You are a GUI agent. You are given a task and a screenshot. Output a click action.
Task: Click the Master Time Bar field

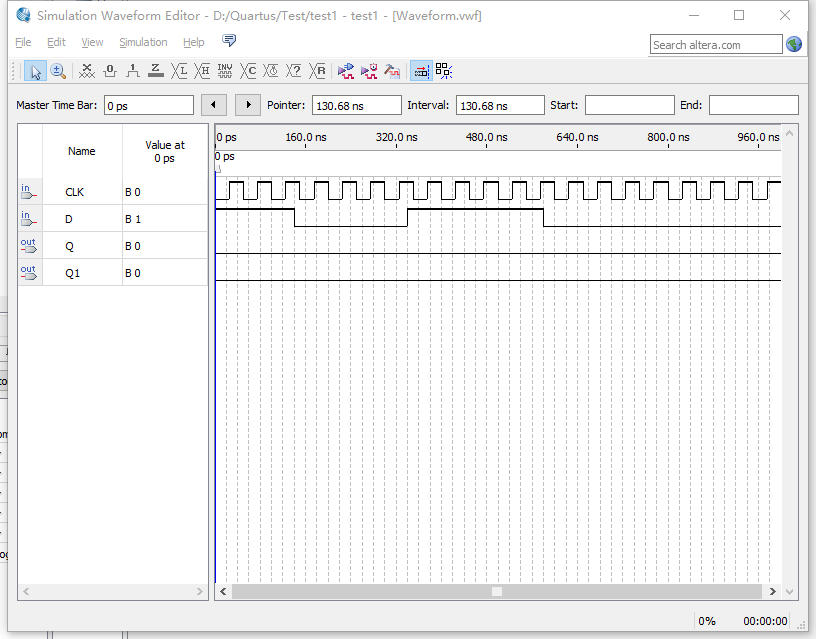tap(149, 106)
